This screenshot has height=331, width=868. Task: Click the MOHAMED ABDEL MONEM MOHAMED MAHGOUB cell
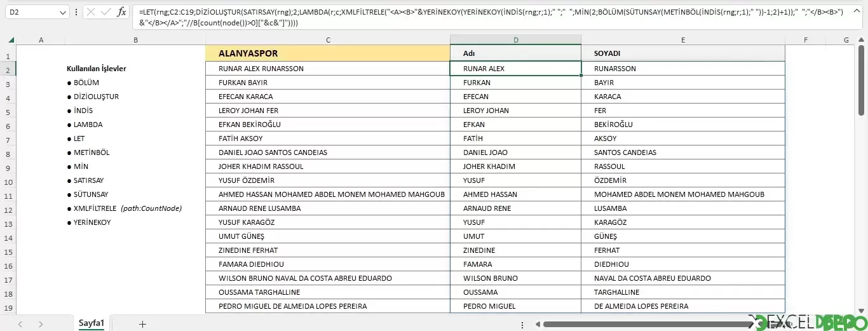(683, 194)
